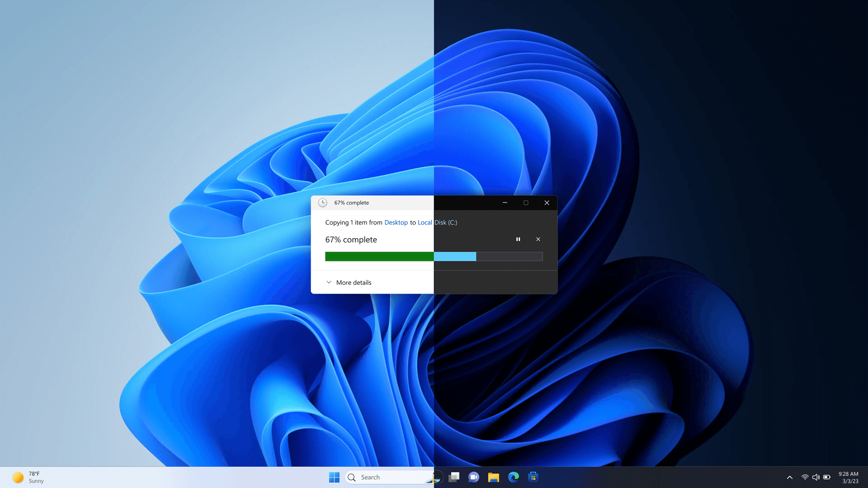Click the clock icon in dialog title bar
This screenshot has width=868, height=488.
[323, 202]
